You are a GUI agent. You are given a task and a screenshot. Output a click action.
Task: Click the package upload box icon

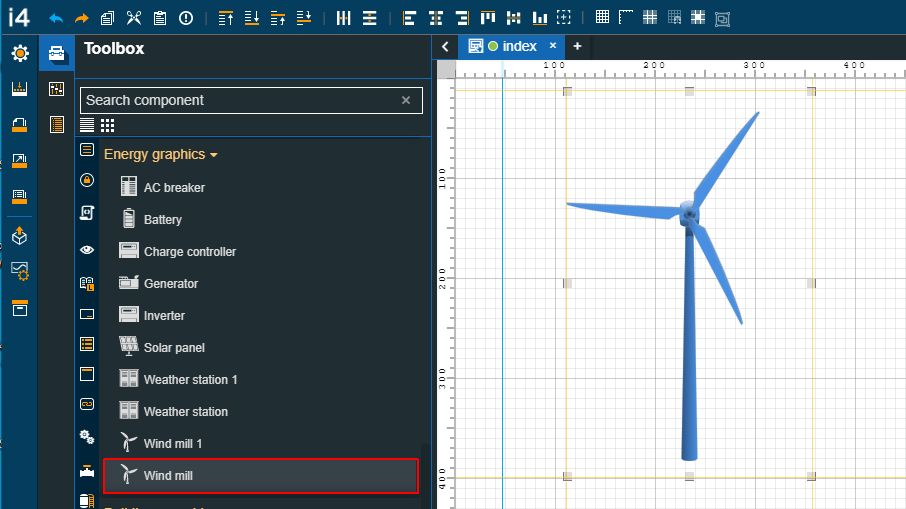pyautogui.click(x=20, y=235)
